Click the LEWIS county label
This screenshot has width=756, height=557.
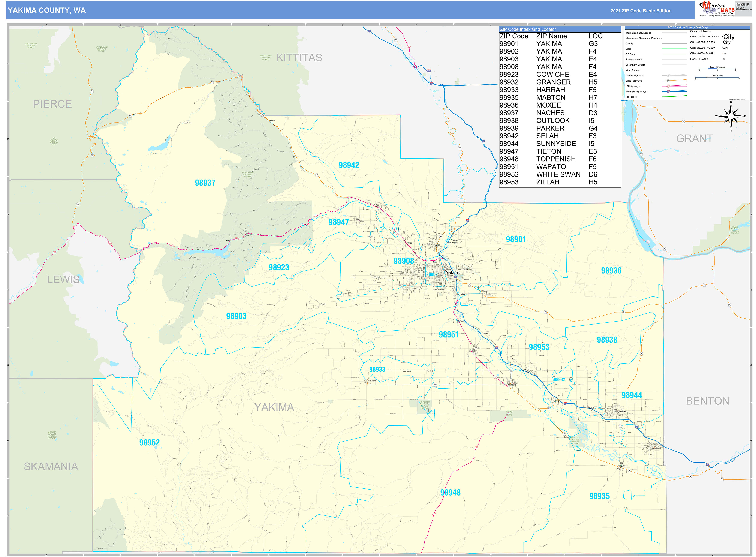(x=63, y=280)
